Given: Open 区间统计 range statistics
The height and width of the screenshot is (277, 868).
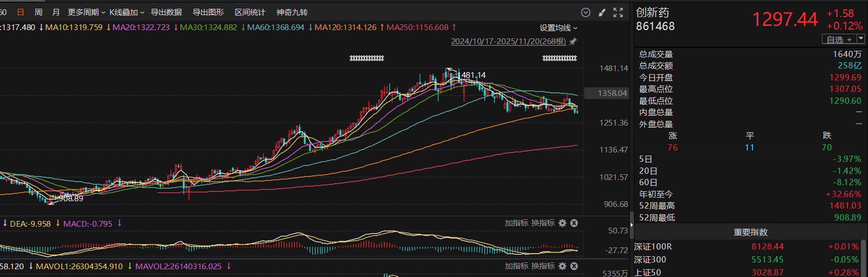Looking at the screenshot, I should click(250, 12).
